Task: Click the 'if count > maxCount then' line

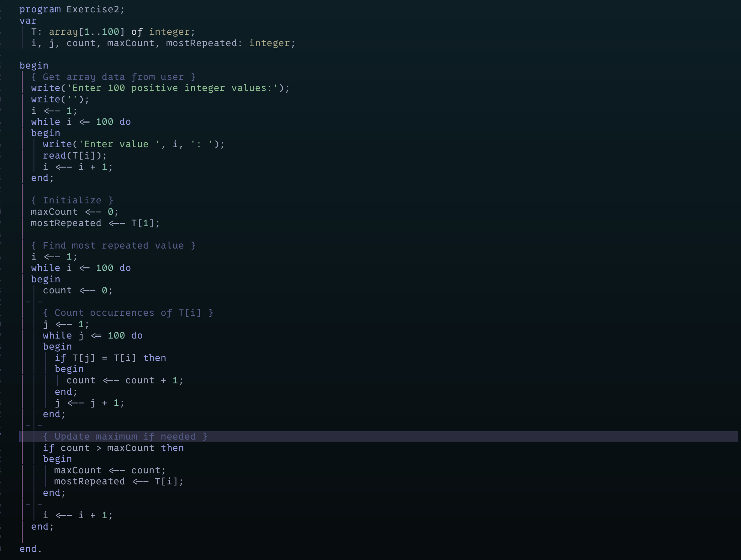Action: tap(113, 448)
